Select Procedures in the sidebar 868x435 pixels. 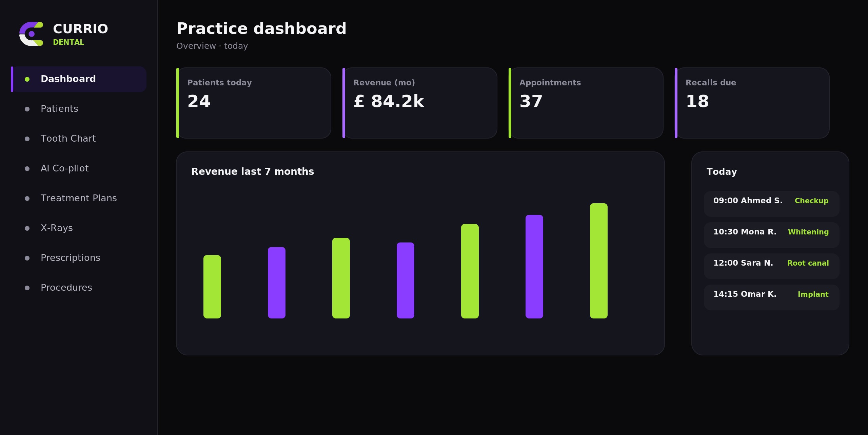click(79, 288)
